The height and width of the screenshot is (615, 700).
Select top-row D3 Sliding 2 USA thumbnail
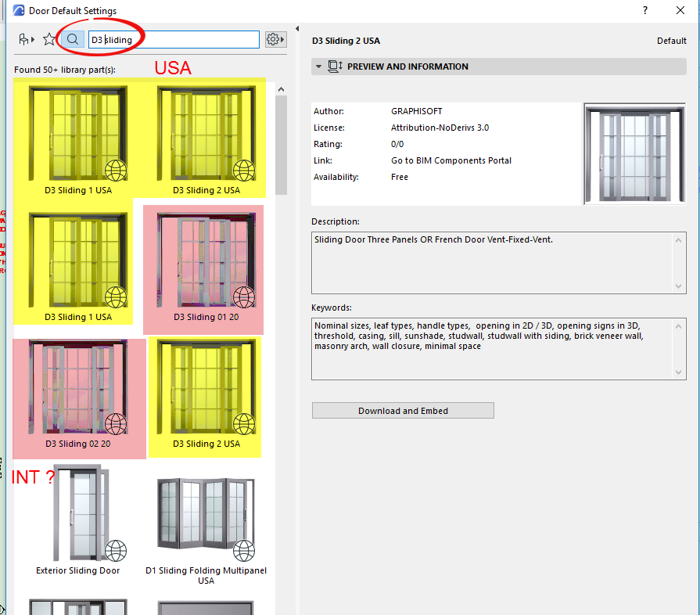[206, 134]
